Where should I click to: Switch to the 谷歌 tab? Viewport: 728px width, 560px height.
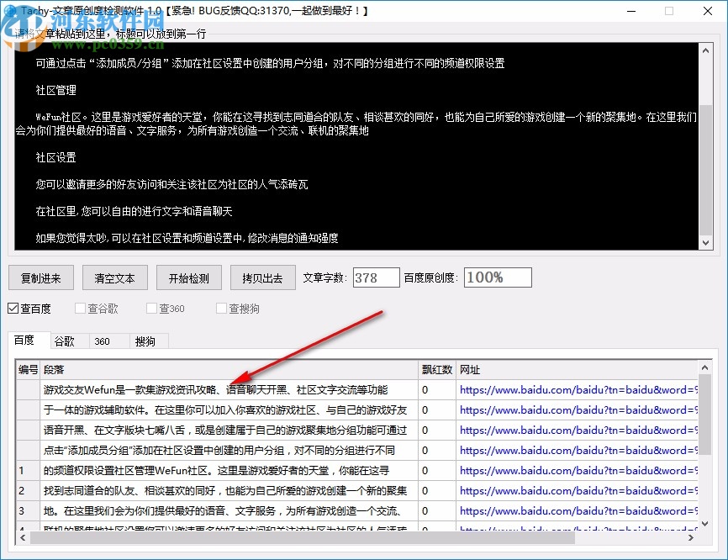pyautogui.click(x=65, y=341)
